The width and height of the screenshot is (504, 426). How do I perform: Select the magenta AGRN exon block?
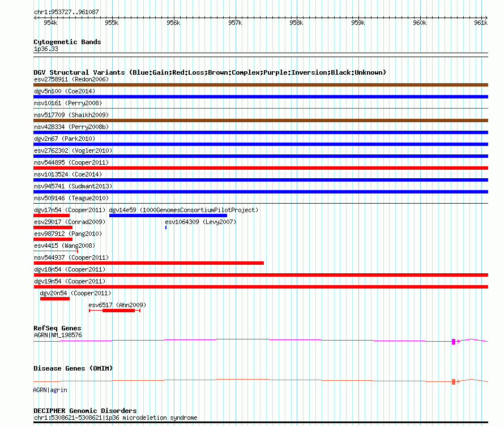pyautogui.click(x=454, y=342)
